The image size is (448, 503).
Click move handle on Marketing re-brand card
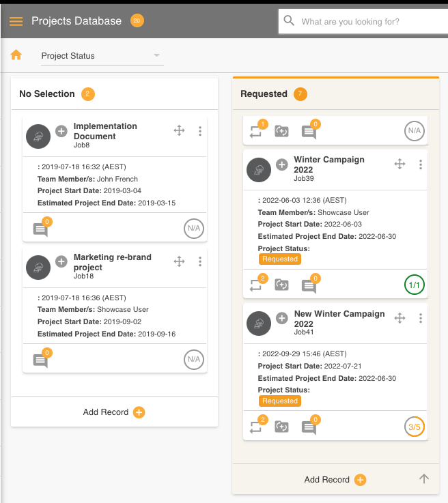coord(179,261)
